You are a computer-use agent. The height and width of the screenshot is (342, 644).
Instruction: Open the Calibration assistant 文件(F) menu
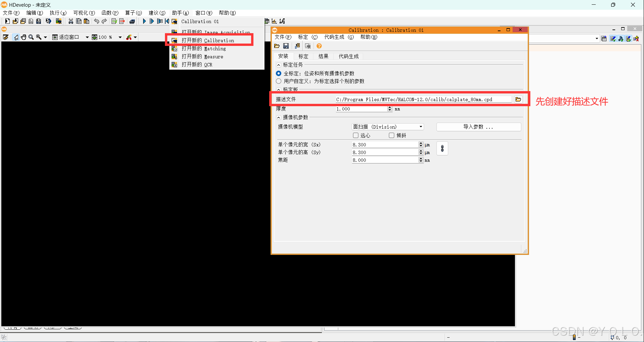[x=283, y=37]
